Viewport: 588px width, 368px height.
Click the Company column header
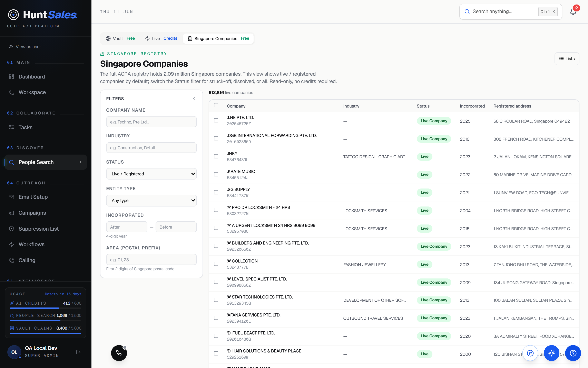236,106
